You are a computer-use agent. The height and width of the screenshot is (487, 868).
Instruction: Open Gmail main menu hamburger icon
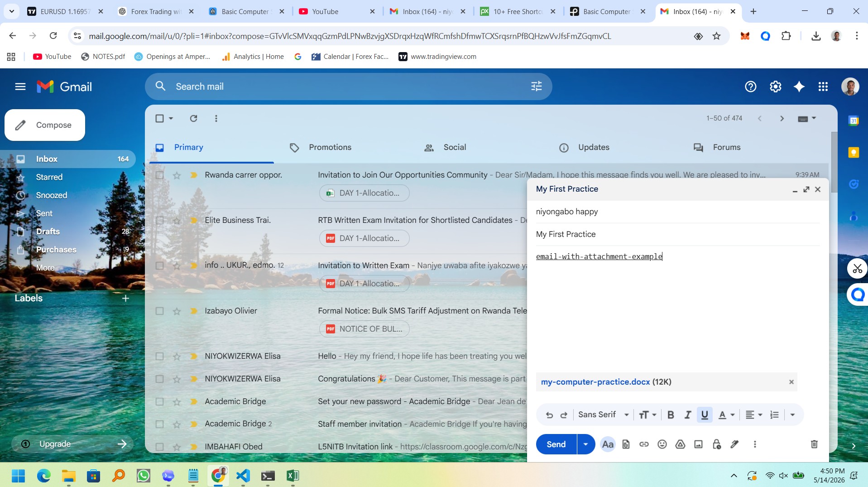20,87
